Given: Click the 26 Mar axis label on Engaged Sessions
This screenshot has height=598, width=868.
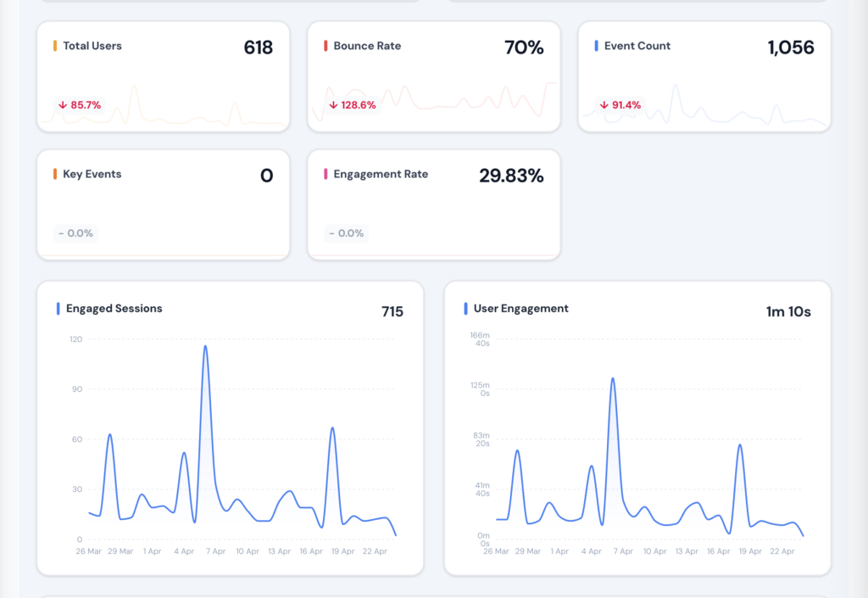Looking at the screenshot, I should coord(87,550).
